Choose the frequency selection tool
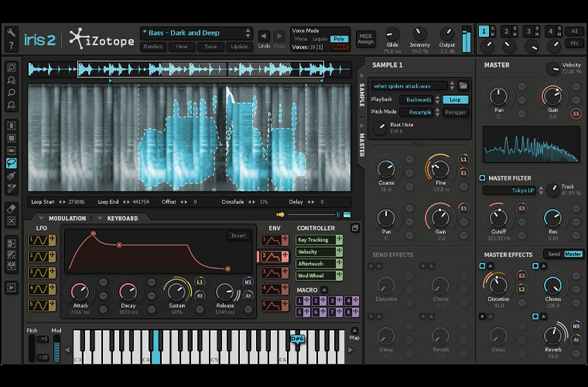 pyautogui.click(x=12, y=150)
